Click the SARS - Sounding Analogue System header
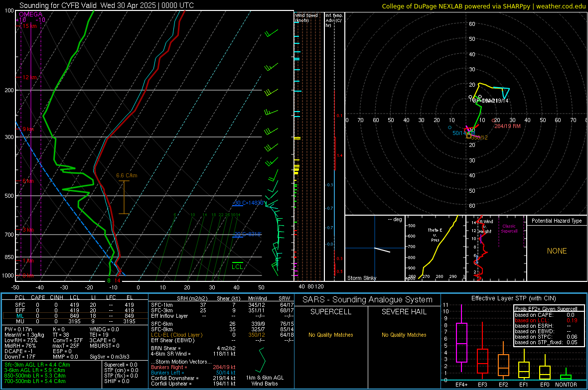Image resolution: width=588 pixels, height=390 pixels. pos(367,300)
